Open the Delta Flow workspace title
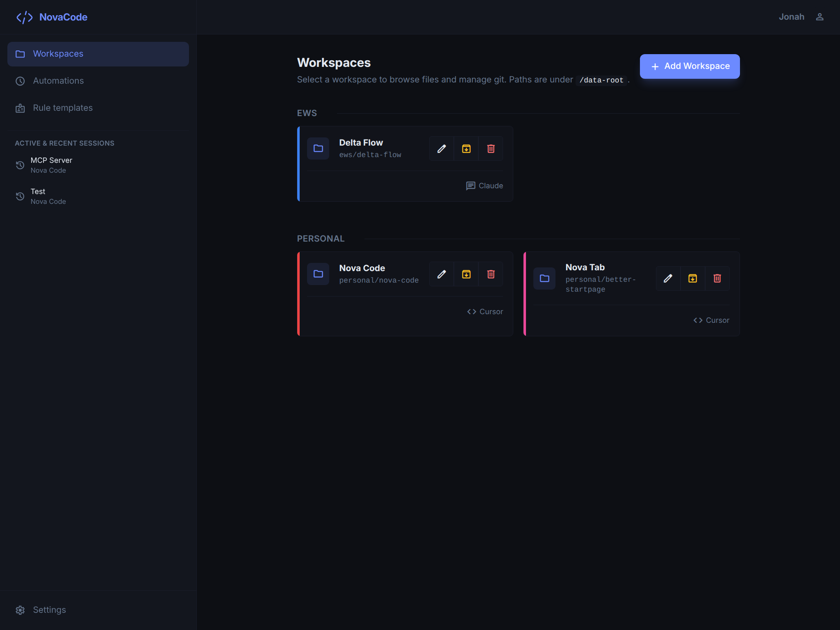The height and width of the screenshot is (630, 840). (x=361, y=143)
